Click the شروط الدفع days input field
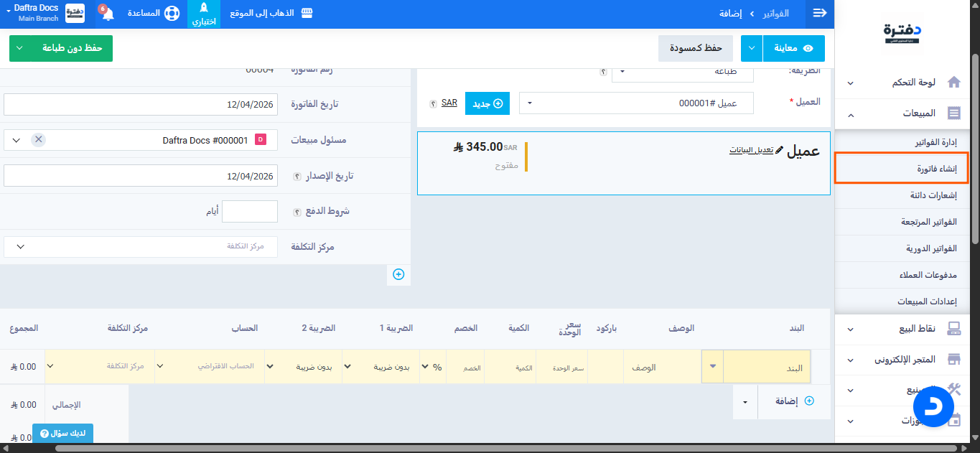 pyautogui.click(x=249, y=212)
